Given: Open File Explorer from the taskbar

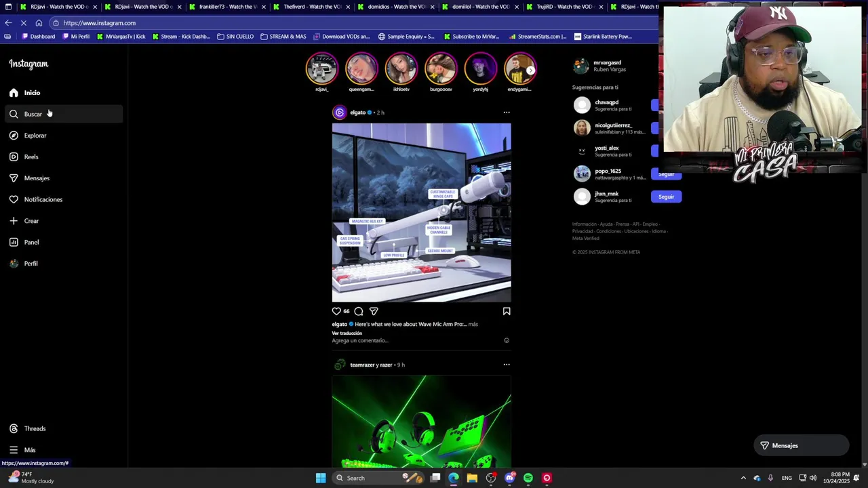Looking at the screenshot, I should (x=472, y=478).
